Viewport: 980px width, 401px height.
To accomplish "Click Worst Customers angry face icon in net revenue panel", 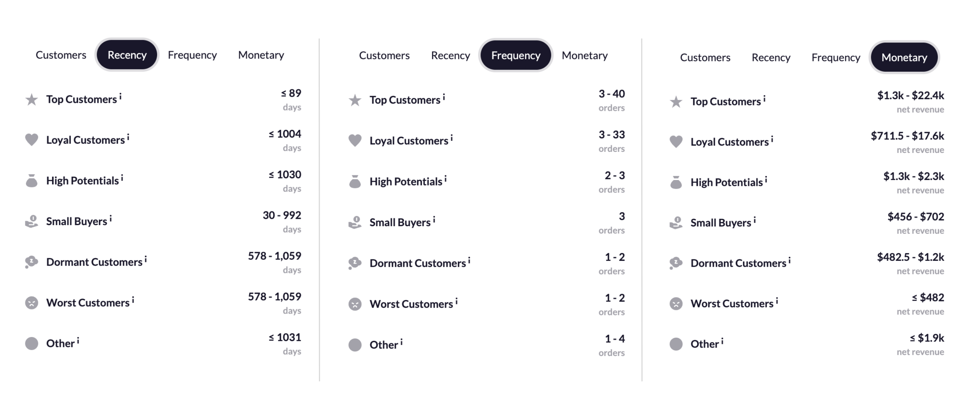I will 676,303.
